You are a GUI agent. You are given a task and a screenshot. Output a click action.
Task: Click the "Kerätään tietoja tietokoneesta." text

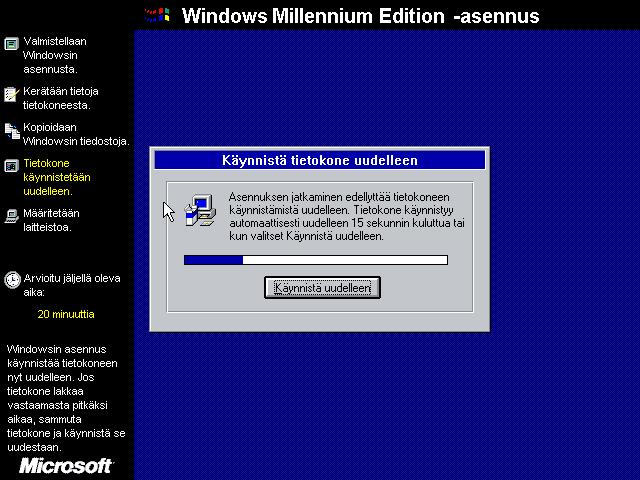(x=61, y=98)
